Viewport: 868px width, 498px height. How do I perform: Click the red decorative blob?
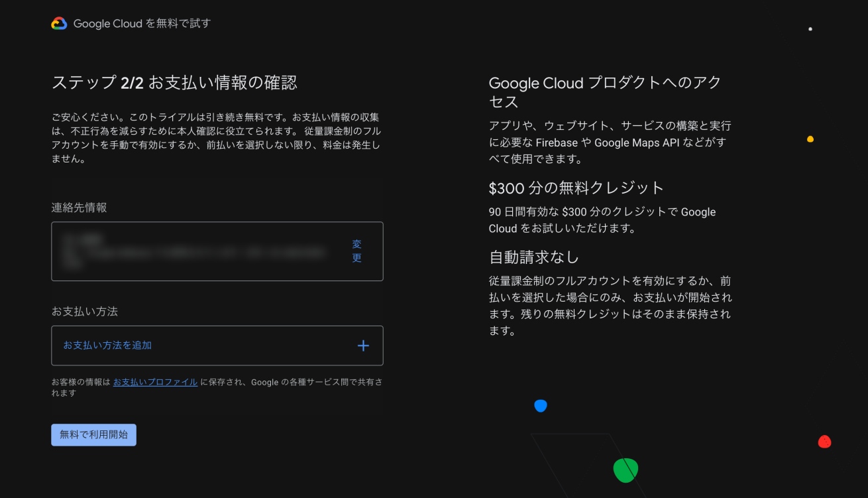(x=824, y=442)
